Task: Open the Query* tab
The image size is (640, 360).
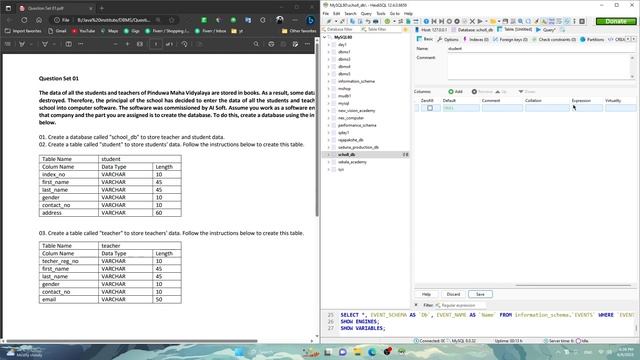Action: (546, 30)
